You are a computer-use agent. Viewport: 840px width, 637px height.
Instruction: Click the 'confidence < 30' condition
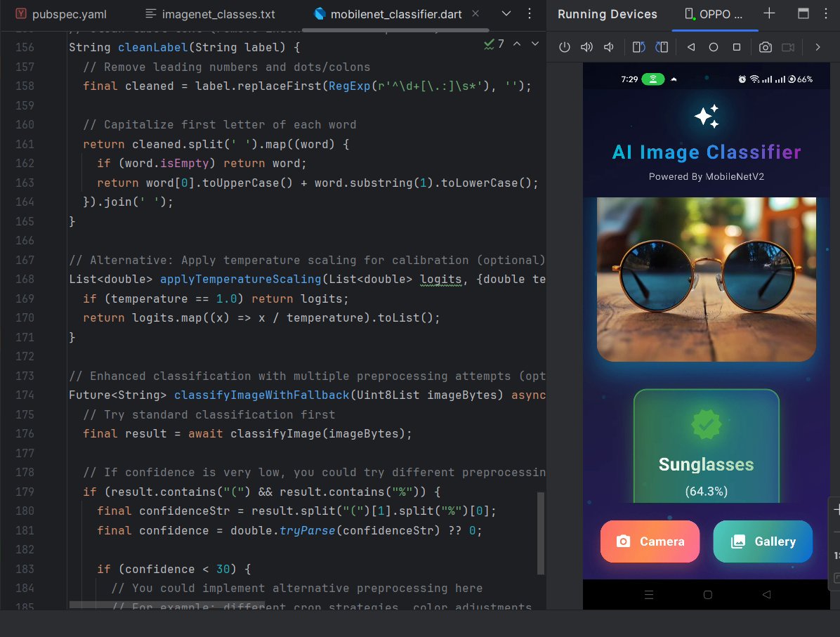click(177, 569)
